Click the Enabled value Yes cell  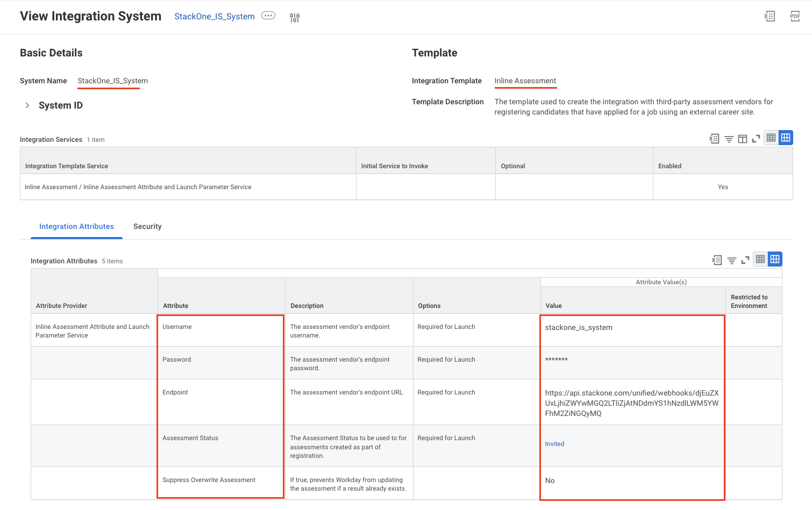(x=723, y=187)
